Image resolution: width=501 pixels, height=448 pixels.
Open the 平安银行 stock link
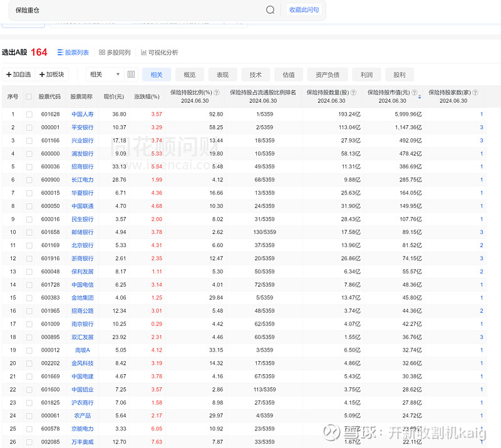(x=83, y=128)
